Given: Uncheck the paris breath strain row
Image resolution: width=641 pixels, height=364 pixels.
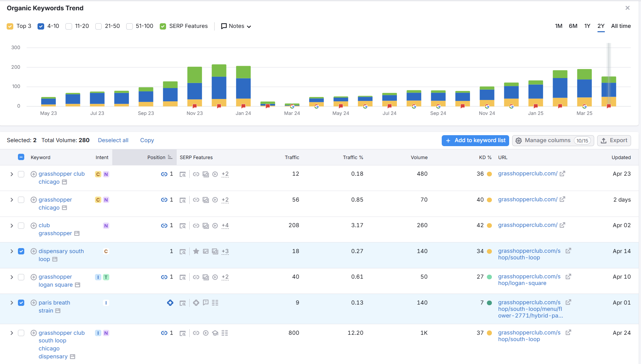Looking at the screenshot, I should [x=21, y=303].
